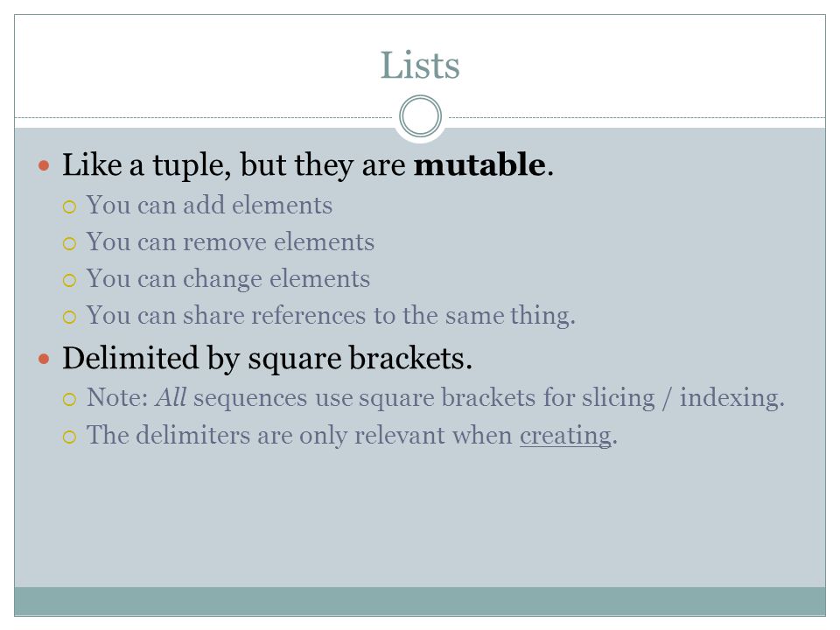
Task: Click the orange bullet beside 'Delimited by square brackets'
Action: tap(44, 359)
